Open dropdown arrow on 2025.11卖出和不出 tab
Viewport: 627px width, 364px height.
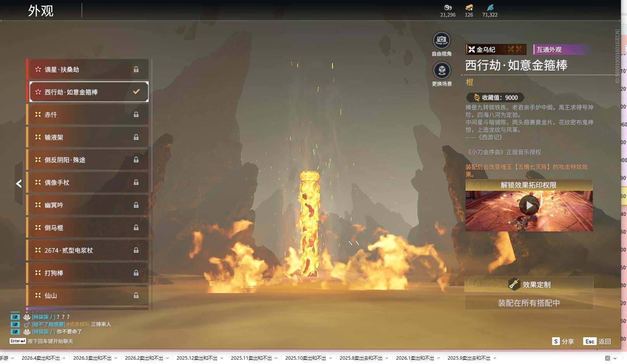276,358
